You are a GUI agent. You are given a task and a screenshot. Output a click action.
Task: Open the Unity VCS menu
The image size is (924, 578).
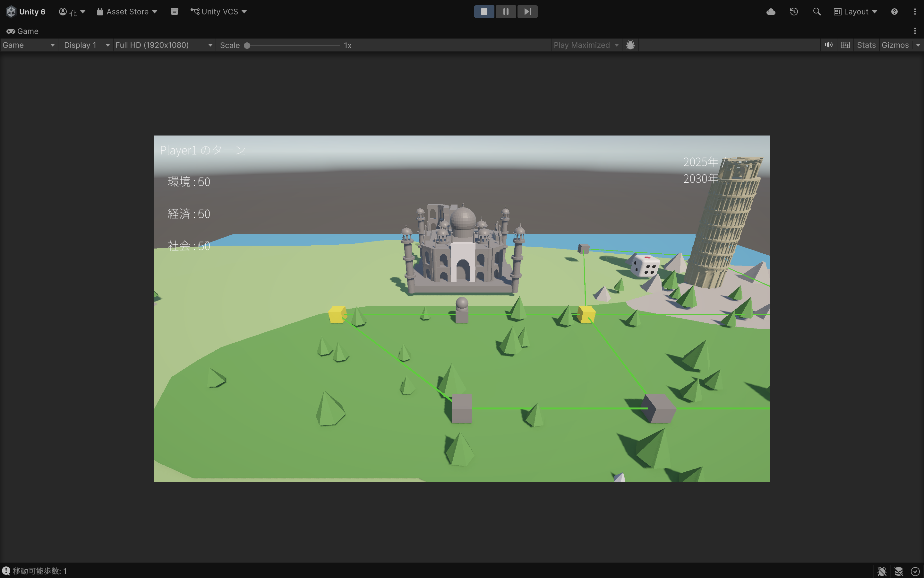pos(219,12)
